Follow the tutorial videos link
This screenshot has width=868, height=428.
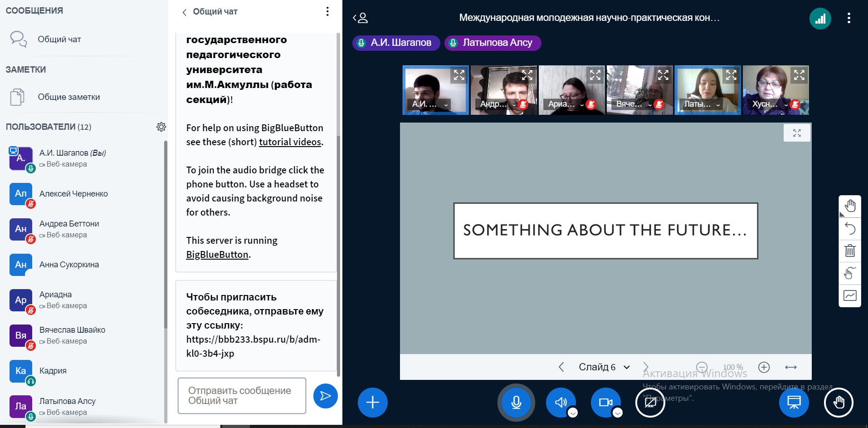290,142
